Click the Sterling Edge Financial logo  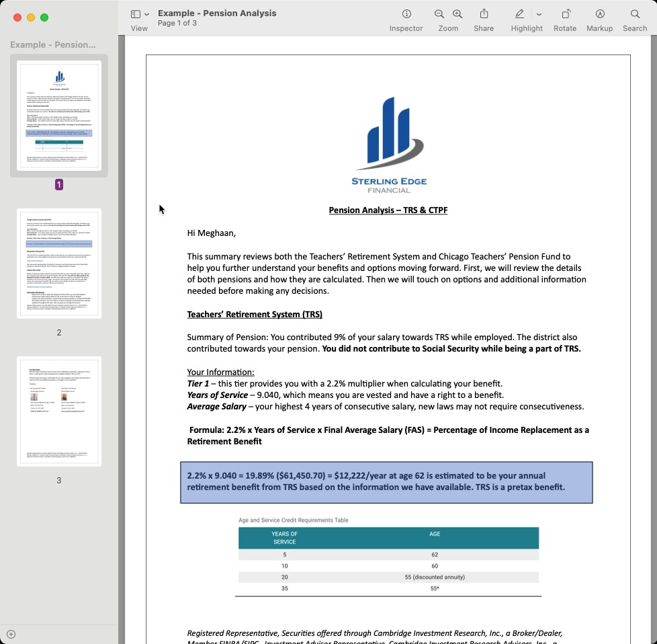pyautogui.click(x=389, y=145)
